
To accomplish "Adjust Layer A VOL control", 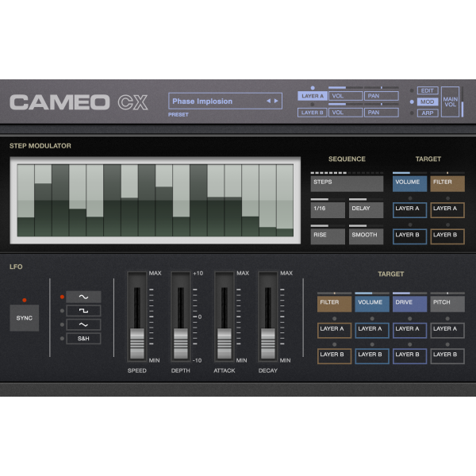I will (345, 96).
